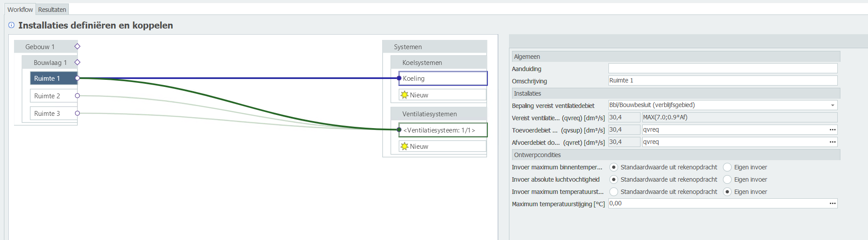Select Eigen invoer for Invoer maximum binnentemperatuur

727,167
